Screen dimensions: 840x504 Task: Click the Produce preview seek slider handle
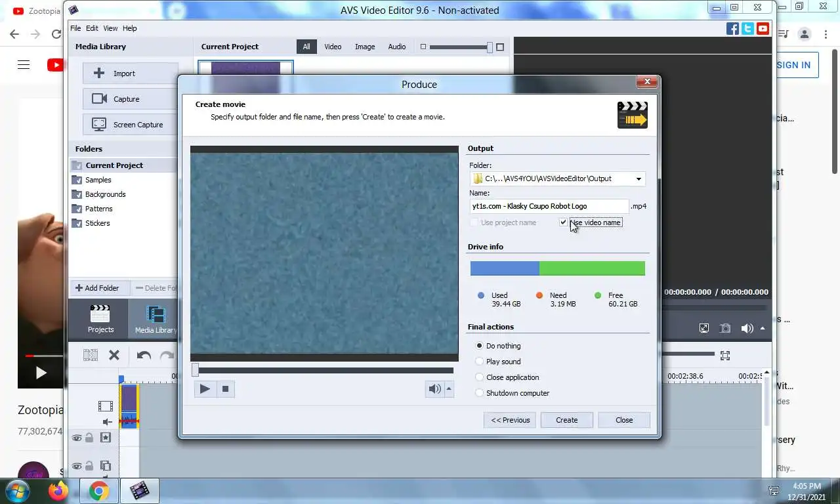[x=195, y=370]
